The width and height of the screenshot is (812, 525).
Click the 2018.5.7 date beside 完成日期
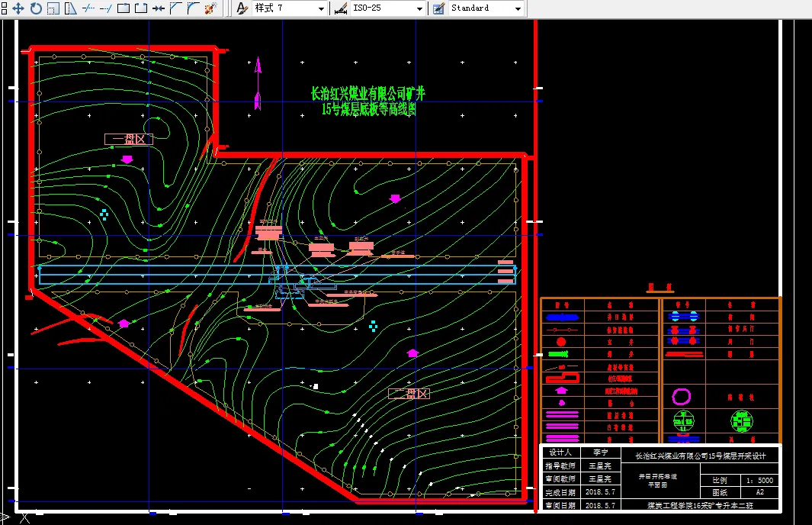coord(600,492)
